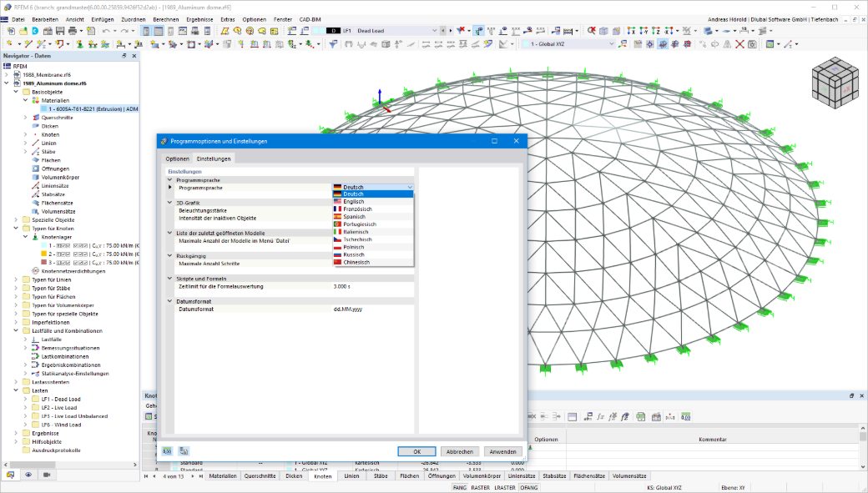Click the view in Y direction icon
868x493 pixels.
[643, 31]
